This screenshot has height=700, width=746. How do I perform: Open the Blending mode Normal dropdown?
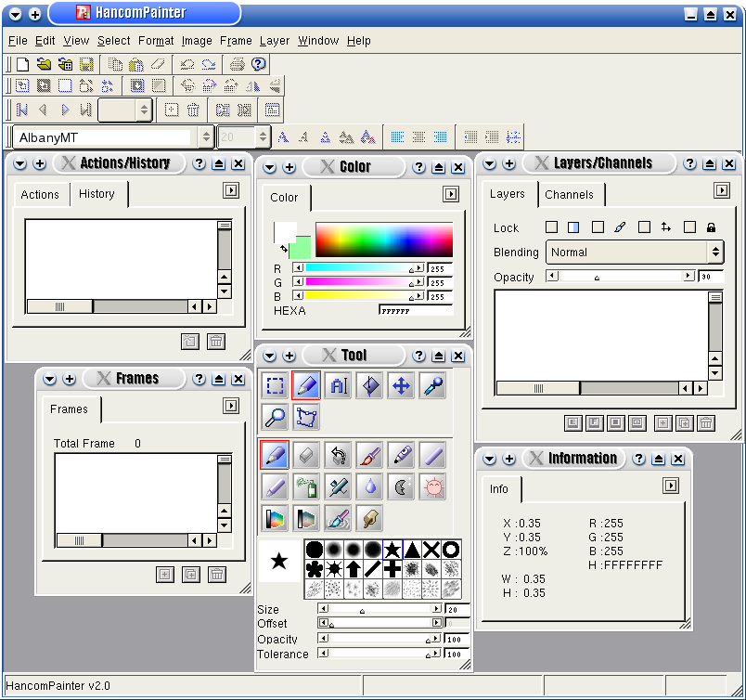pyautogui.click(x=635, y=252)
